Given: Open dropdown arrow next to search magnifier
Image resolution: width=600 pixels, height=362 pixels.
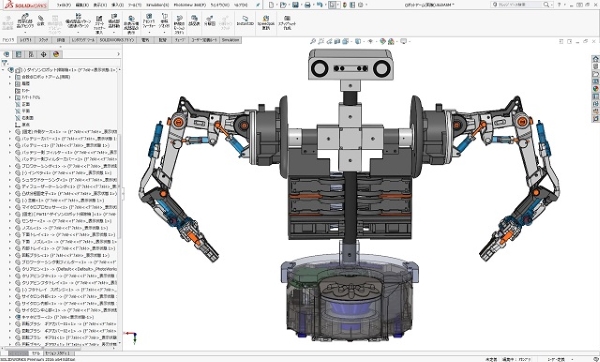Looking at the screenshot, I should (x=551, y=5).
